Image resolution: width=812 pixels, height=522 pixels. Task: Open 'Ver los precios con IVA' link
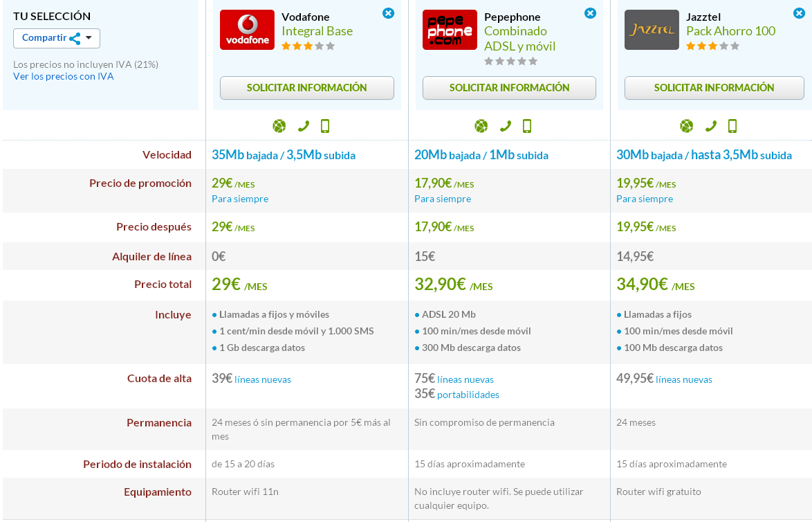(x=63, y=76)
